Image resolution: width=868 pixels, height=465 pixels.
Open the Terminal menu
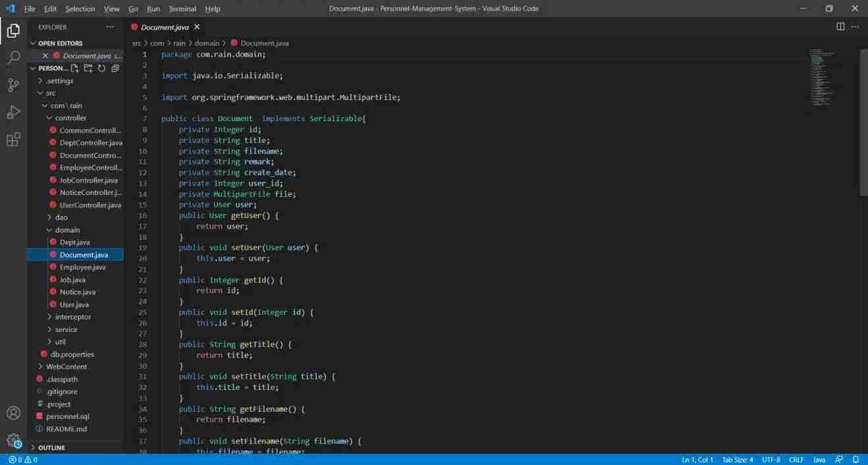tap(182, 9)
